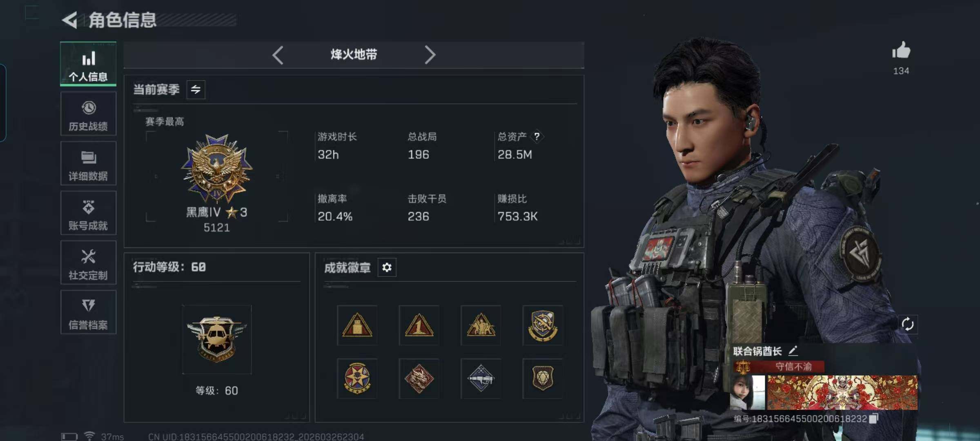Click the question mark beside 总资产
Viewport: 980px width, 441px height.
537,136
